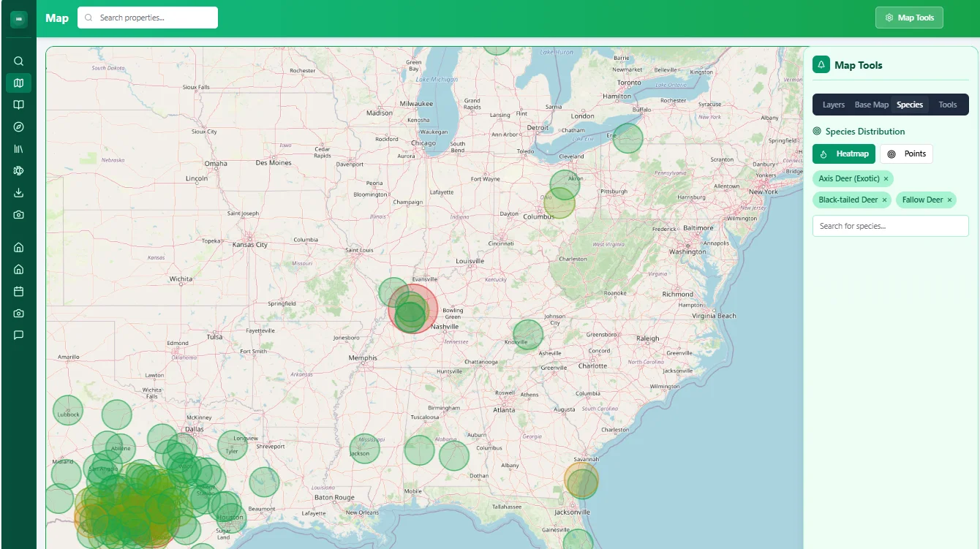Screen dimensions: 980x549
Task: Click the Fallow Deer chip label
Action: click(x=922, y=200)
